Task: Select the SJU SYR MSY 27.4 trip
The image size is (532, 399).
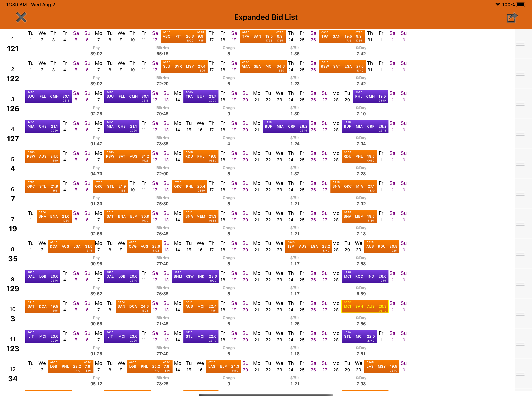Action: (184, 66)
